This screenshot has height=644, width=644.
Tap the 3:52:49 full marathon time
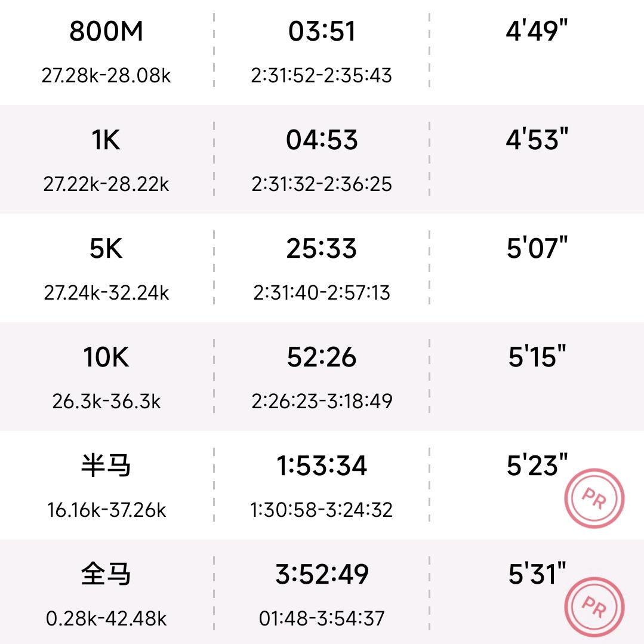pos(322,574)
